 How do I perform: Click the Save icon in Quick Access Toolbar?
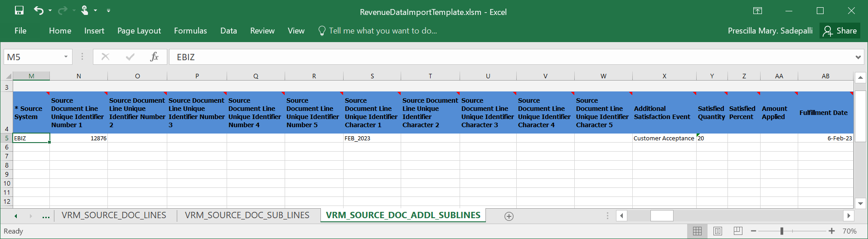coord(19,10)
